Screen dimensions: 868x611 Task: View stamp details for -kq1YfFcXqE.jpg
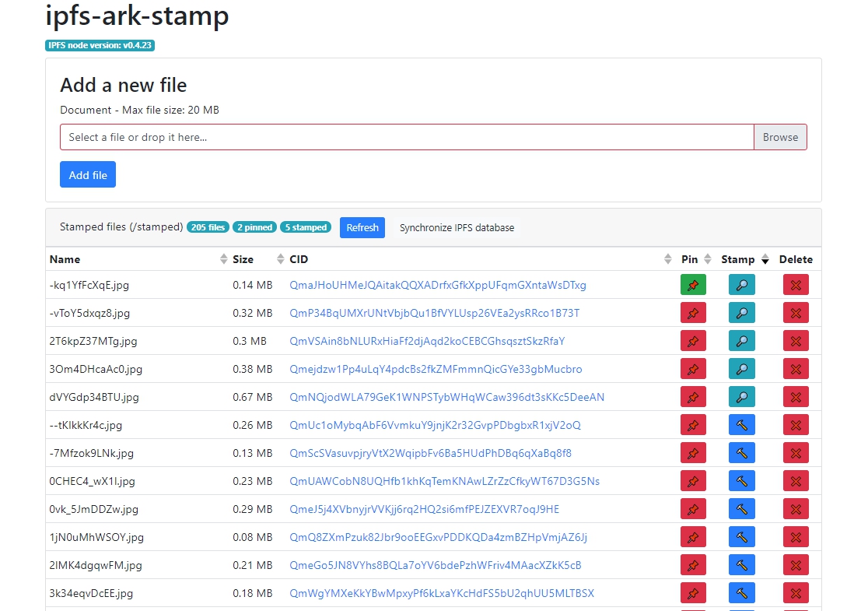742,285
